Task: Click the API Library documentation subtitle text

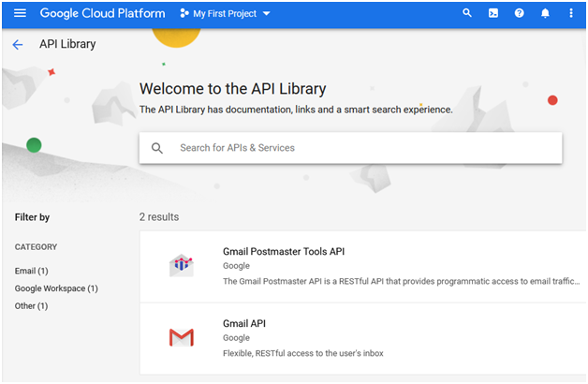Action: coord(296,110)
